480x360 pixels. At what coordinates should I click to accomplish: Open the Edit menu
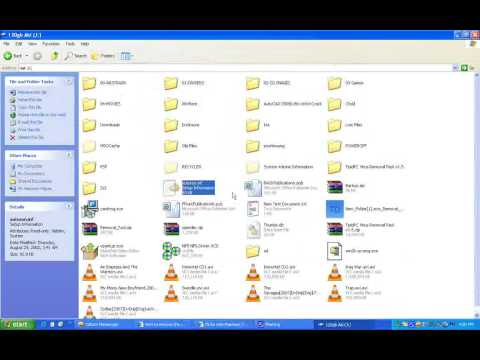click(19, 44)
